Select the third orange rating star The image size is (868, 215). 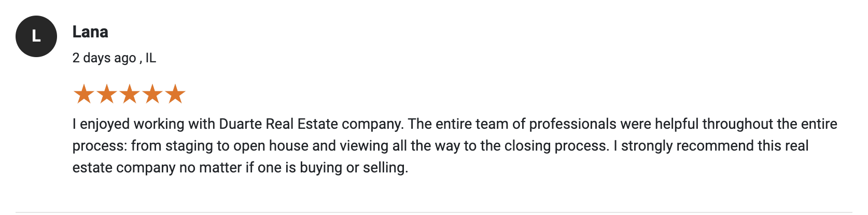130,94
